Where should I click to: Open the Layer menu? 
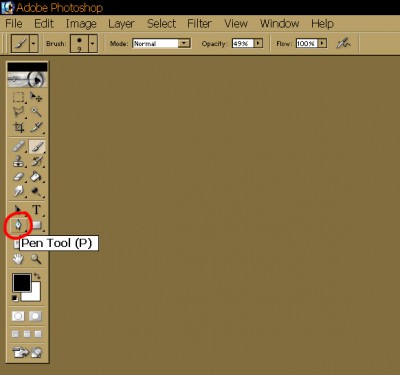pyautogui.click(x=121, y=24)
